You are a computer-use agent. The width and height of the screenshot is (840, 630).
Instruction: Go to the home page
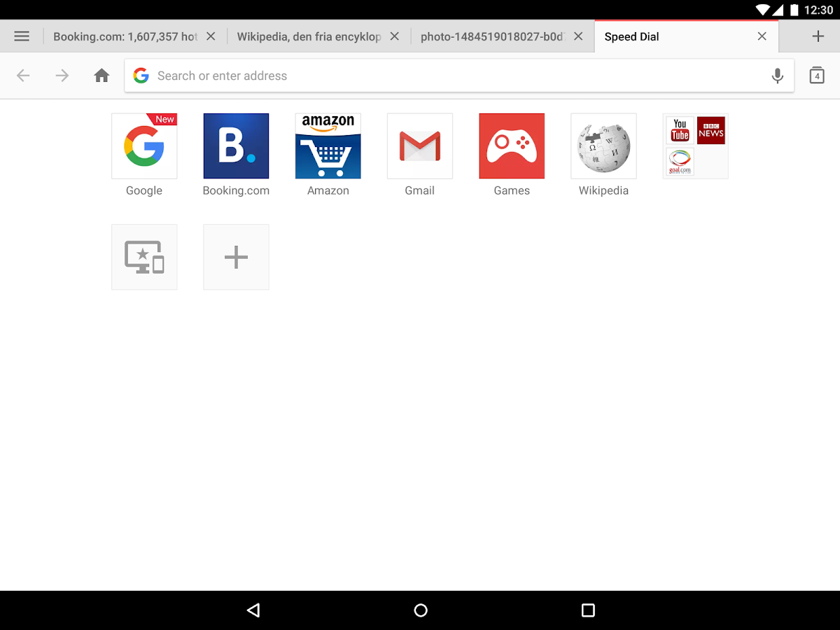pos(101,76)
